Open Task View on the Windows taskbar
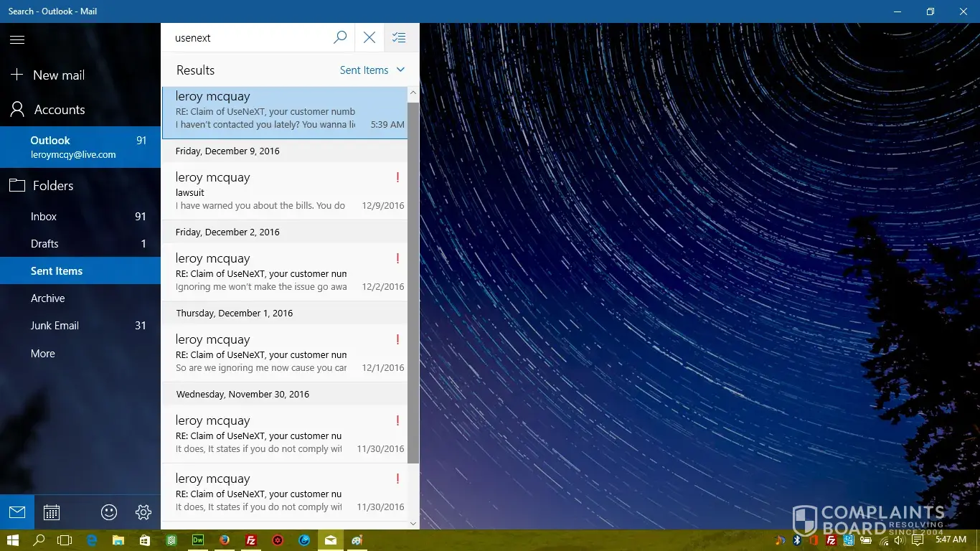This screenshot has width=980, height=551. coord(65,540)
